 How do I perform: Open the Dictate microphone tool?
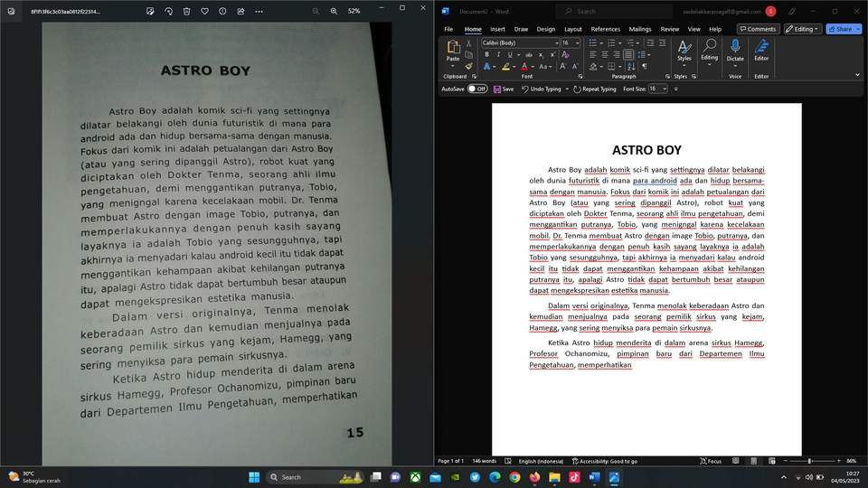735,51
